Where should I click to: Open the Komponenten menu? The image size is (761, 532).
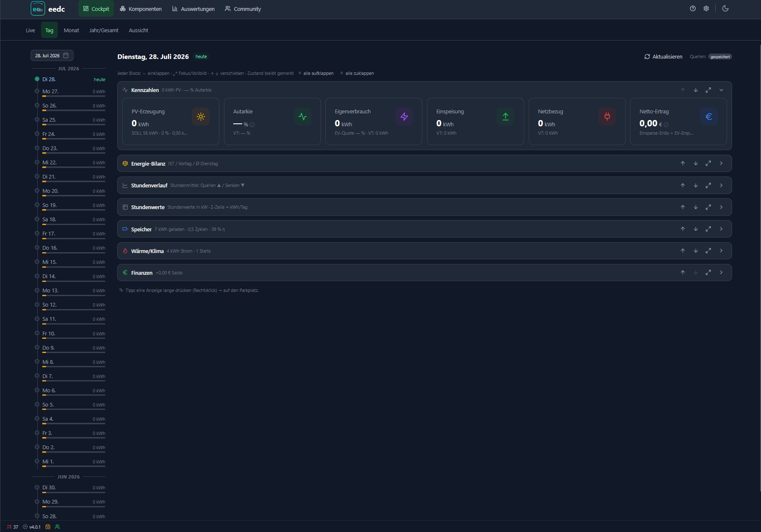[141, 9]
